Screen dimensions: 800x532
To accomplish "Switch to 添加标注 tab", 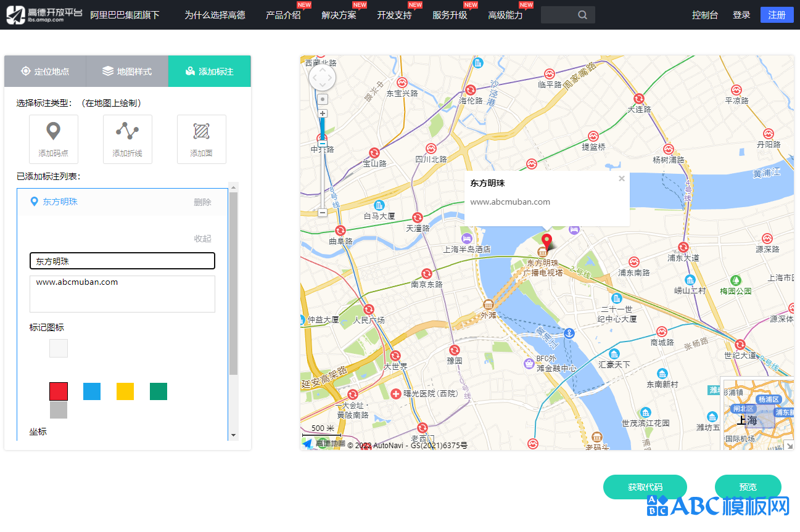I will [210, 72].
